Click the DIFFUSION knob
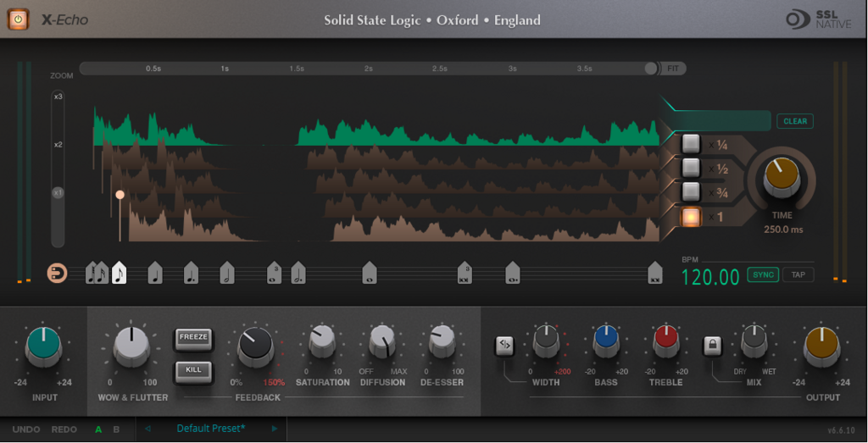 click(382, 341)
